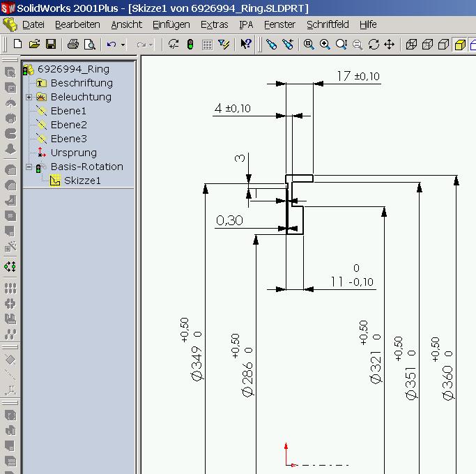Open View Orientation with the first telescope icon
The image size is (476, 474).
(x=271, y=45)
